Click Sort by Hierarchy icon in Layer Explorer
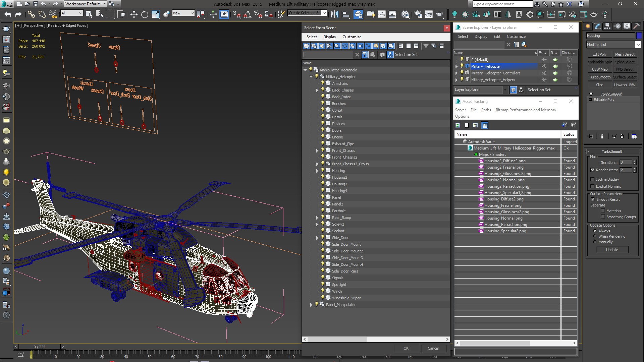The image size is (644, 362). click(521, 90)
